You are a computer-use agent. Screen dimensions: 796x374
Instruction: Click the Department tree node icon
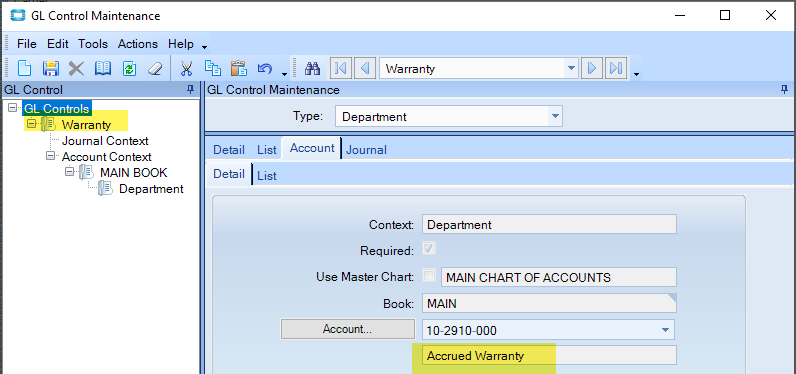pyautogui.click(x=106, y=189)
